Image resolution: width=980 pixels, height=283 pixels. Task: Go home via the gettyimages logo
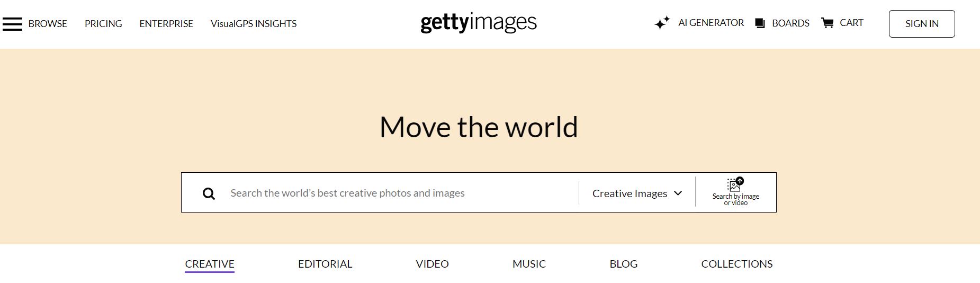478,23
